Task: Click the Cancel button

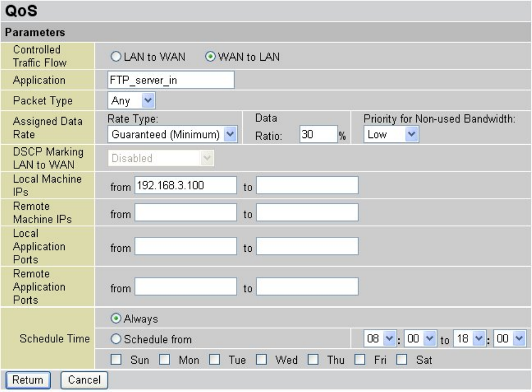Action: [84, 380]
